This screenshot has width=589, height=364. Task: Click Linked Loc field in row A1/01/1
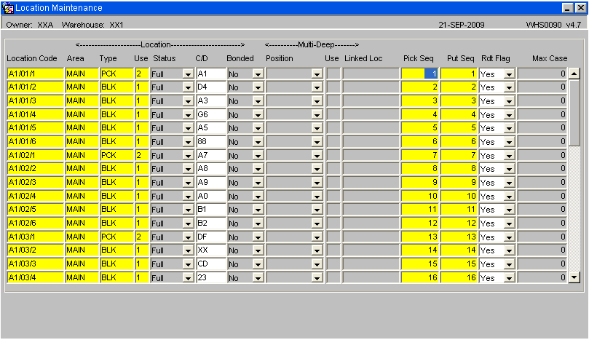pyautogui.click(x=371, y=74)
